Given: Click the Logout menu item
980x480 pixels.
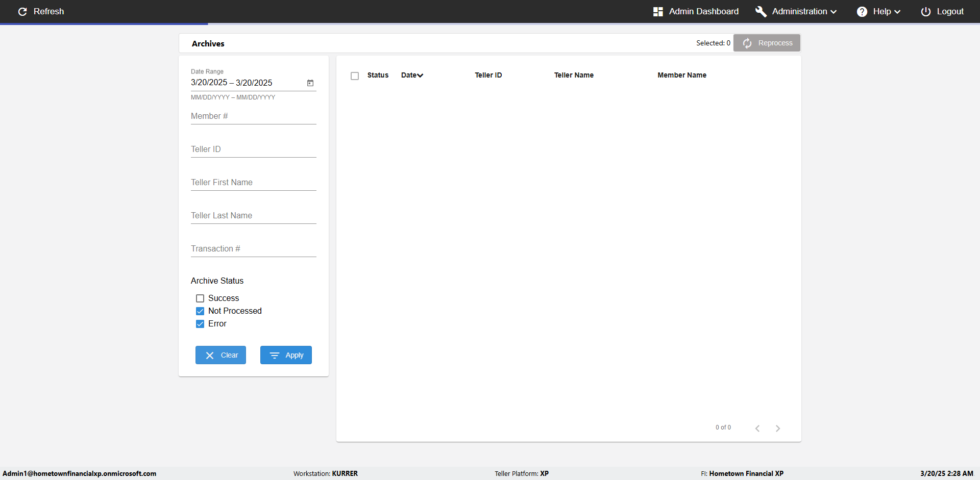Looking at the screenshot, I should click(x=942, y=11).
